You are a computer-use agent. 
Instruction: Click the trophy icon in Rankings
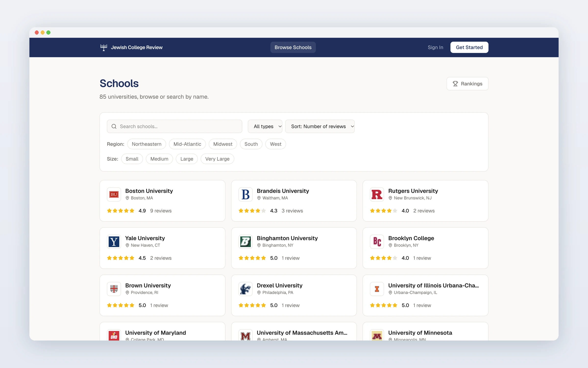click(x=455, y=84)
